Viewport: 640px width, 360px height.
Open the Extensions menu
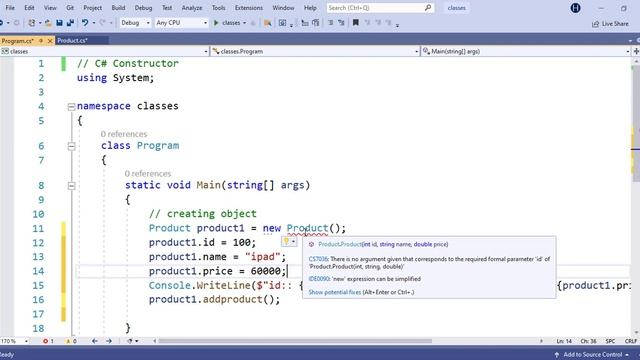[x=249, y=8]
